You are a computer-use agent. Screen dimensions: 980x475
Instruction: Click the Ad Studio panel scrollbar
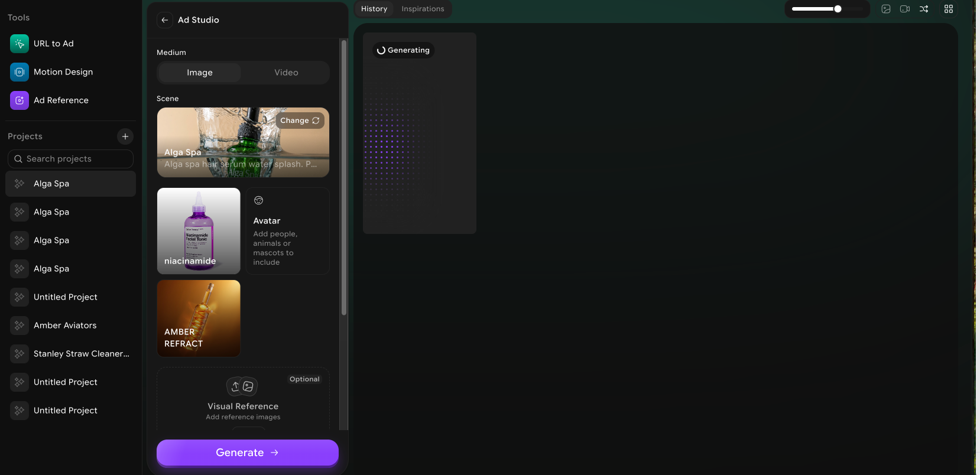[x=344, y=177]
